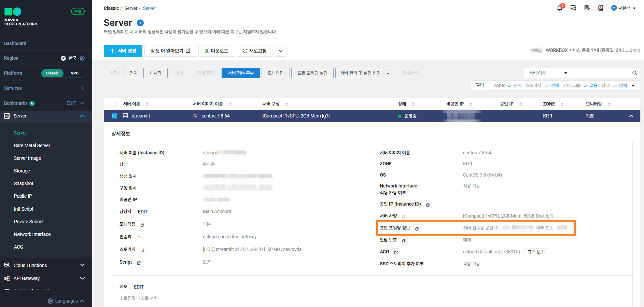644x307 pixels.
Task: Sort by 상태 column arrows
Action: (413, 104)
